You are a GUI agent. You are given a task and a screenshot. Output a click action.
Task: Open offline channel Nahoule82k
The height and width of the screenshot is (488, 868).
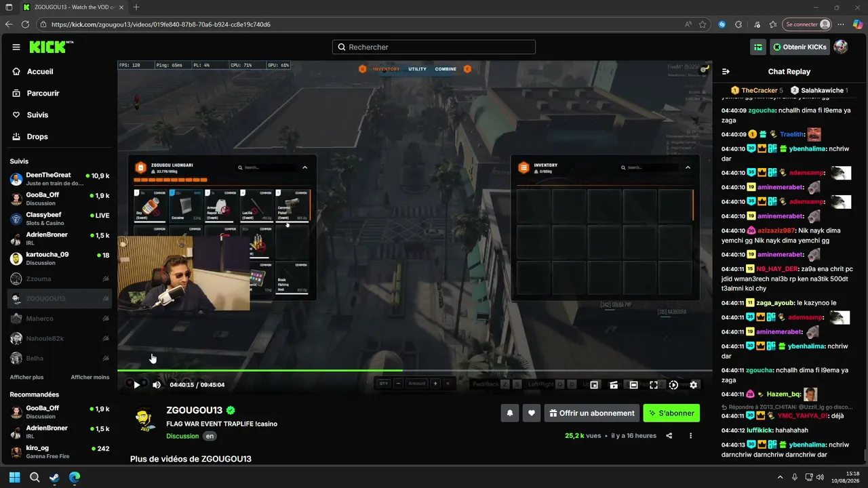pyautogui.click(x=60, y=338)
